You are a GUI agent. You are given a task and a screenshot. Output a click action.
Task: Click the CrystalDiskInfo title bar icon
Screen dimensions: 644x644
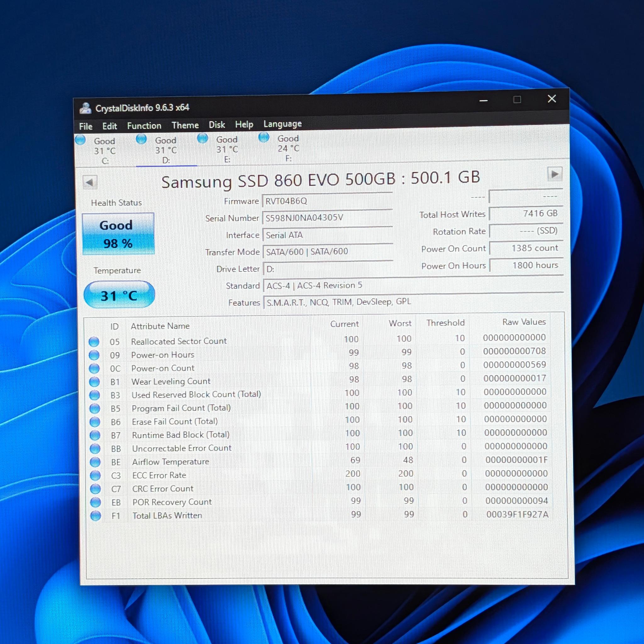pyautogui.click(x=86, y=108)
